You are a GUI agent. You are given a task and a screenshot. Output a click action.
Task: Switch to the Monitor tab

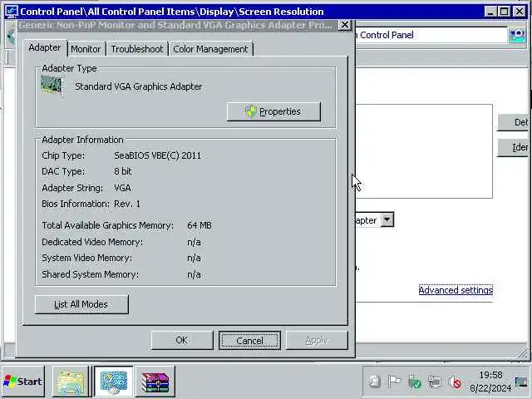(86, 49)
